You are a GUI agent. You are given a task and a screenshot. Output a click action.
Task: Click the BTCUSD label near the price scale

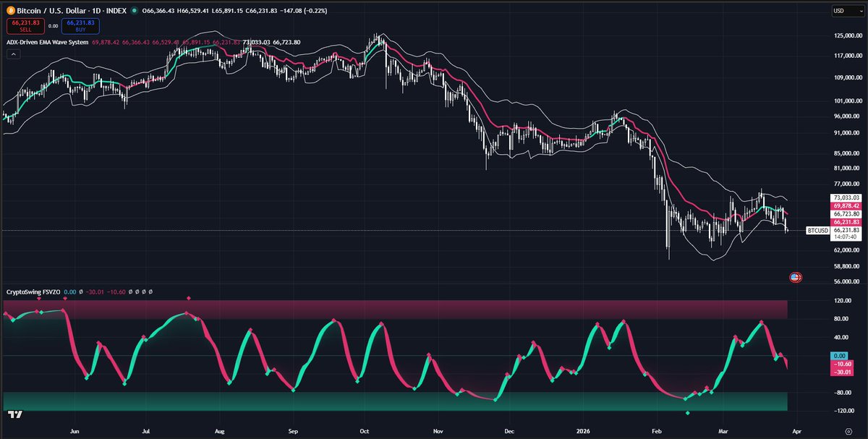click(x=819, y=230)
